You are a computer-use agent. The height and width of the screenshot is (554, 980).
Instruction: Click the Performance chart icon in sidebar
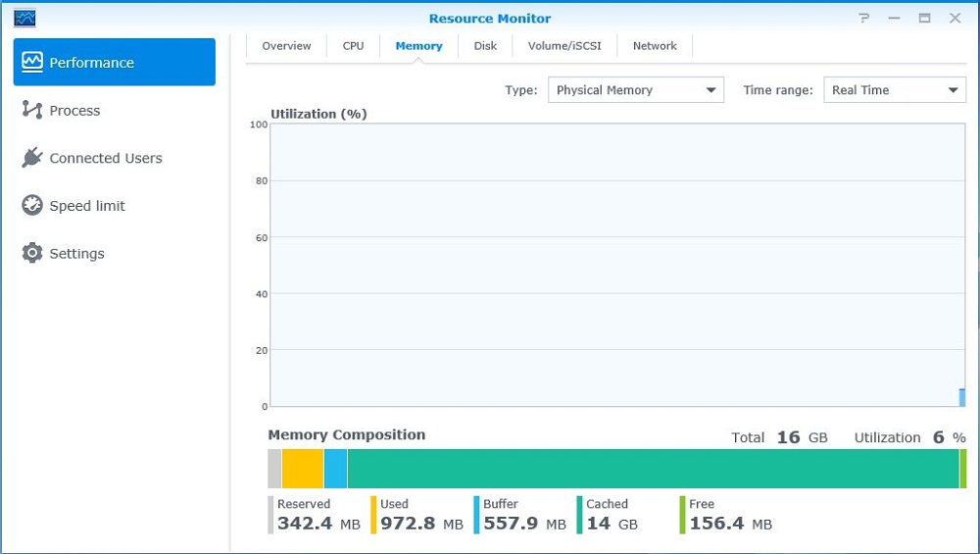tap(32, 62)
